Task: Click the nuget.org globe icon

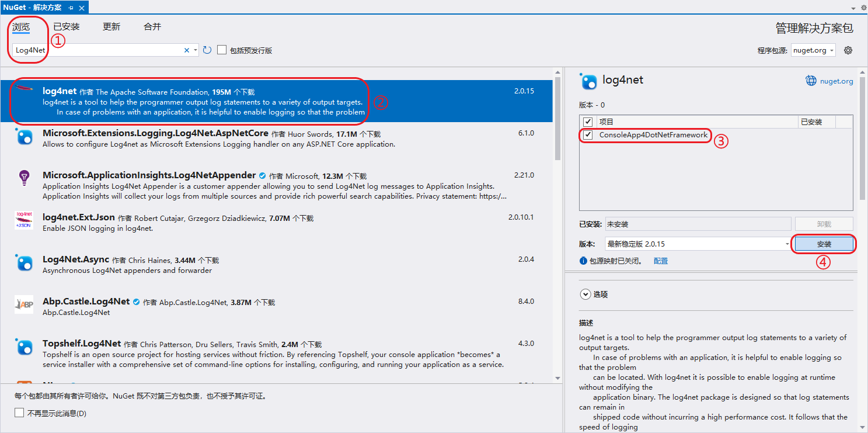Action: coord(811,81)
